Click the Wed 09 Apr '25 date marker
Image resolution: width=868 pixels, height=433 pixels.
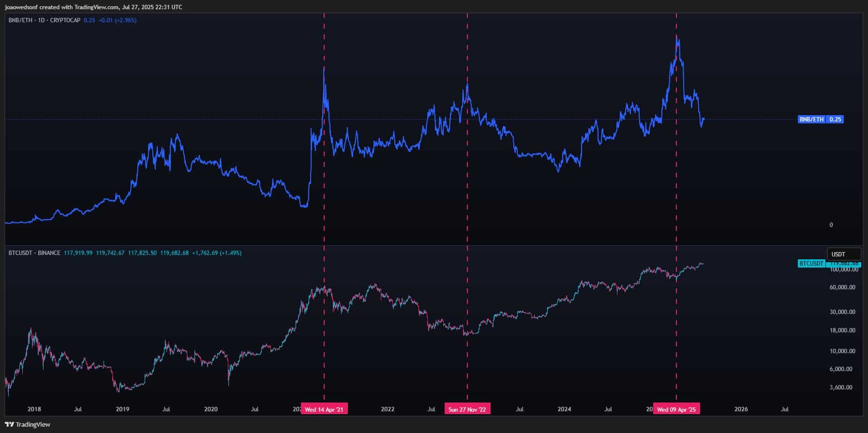tap(676, 409)
